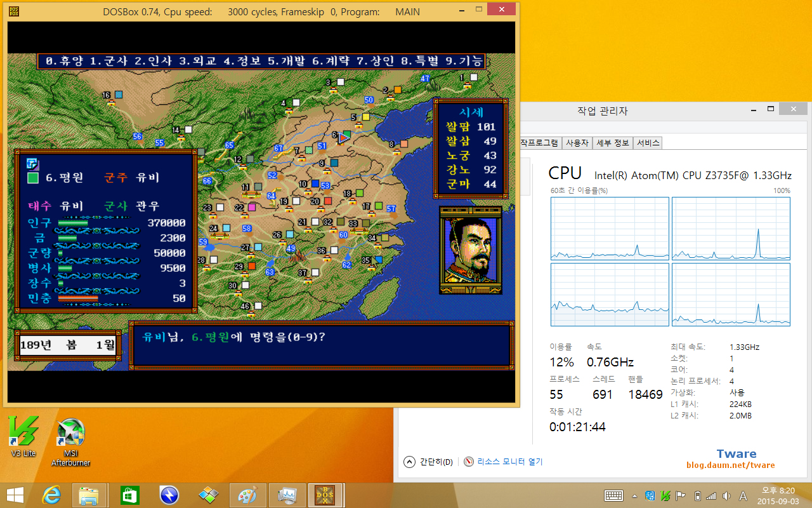Choose 1.군사 command in game menu
The image size is (812, 508).
pos(108,62)
